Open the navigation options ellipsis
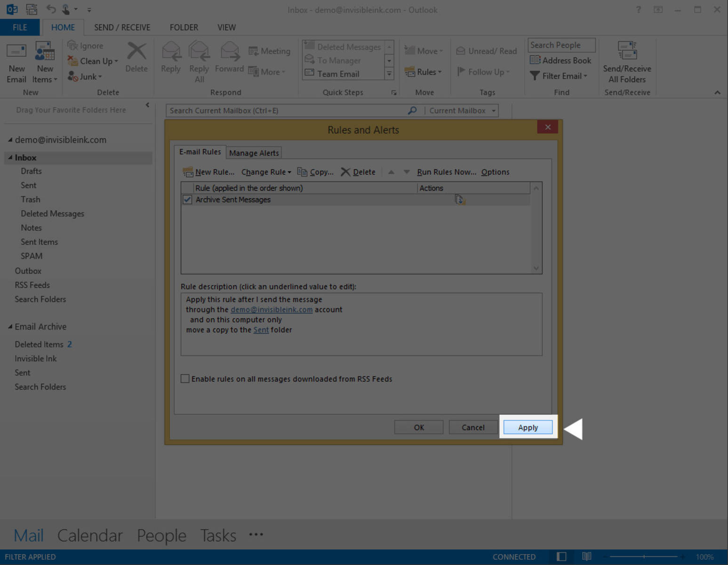 pos(256,534)
